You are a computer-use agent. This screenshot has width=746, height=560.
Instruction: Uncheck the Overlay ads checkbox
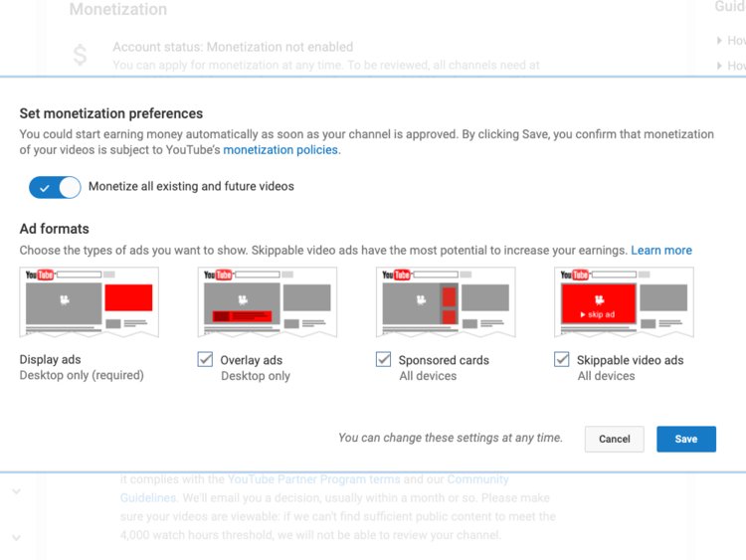[205, 360]
